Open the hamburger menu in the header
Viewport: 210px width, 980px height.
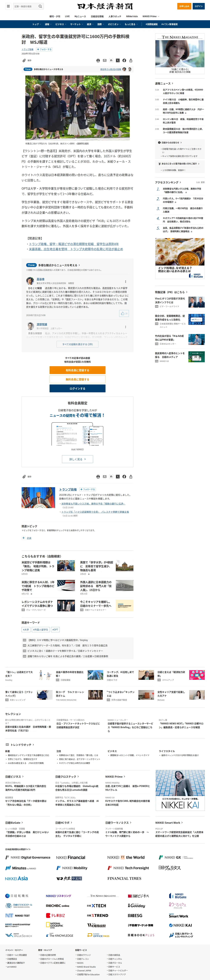coord(8,6)
